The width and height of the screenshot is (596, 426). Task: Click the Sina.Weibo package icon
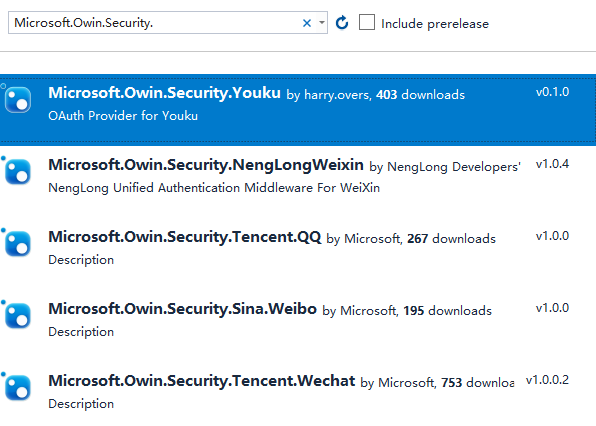click(x=18, y=315)
